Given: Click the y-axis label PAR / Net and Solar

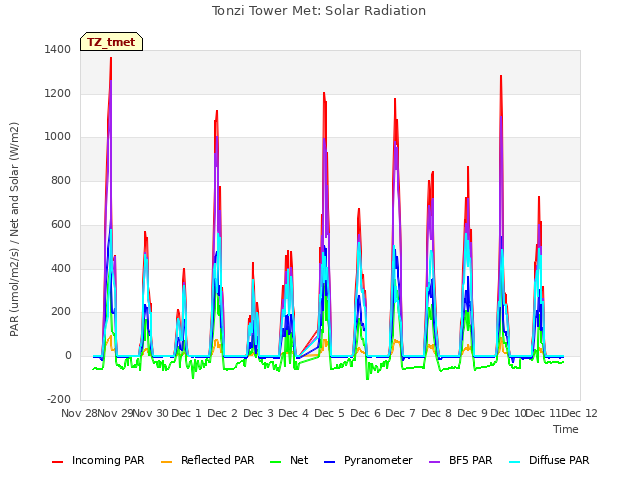Looking at the screenshot, I should point(14,229).
